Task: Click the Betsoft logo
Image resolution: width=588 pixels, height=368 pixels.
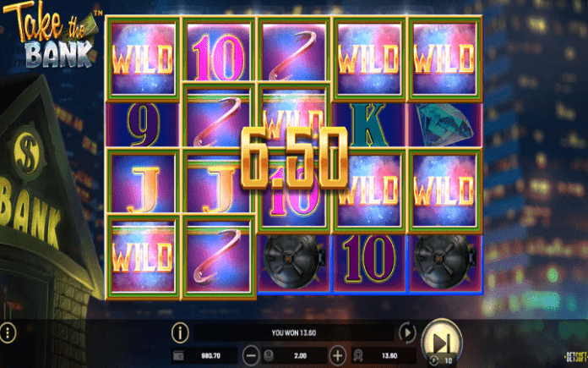Action: (576, 357)
